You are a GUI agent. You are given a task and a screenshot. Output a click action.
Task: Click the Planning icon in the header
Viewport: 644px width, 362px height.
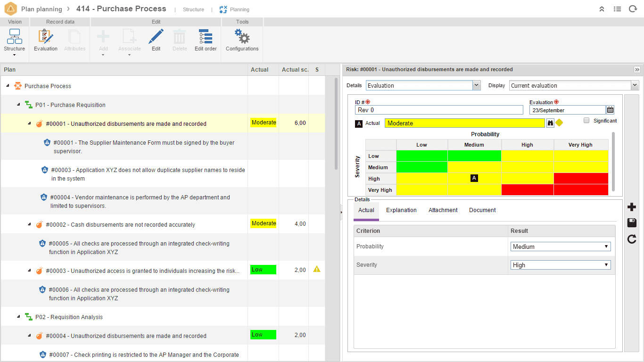tap(223, 9)
